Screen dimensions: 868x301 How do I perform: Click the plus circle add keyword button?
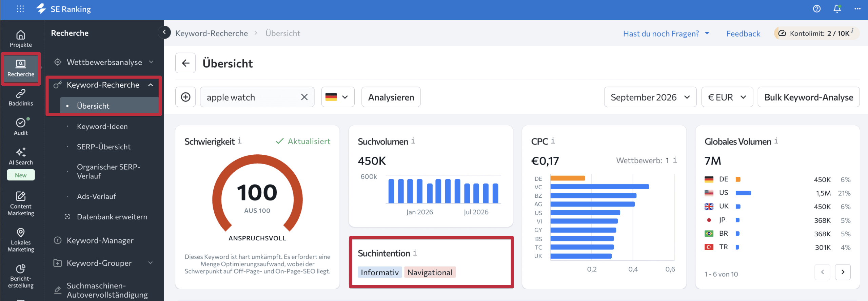(185, 97)
